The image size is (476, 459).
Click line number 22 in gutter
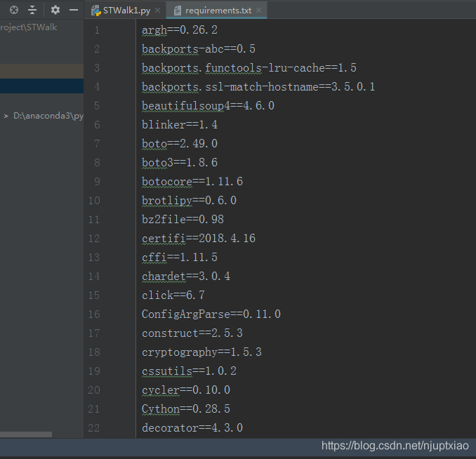pos(94,427)
